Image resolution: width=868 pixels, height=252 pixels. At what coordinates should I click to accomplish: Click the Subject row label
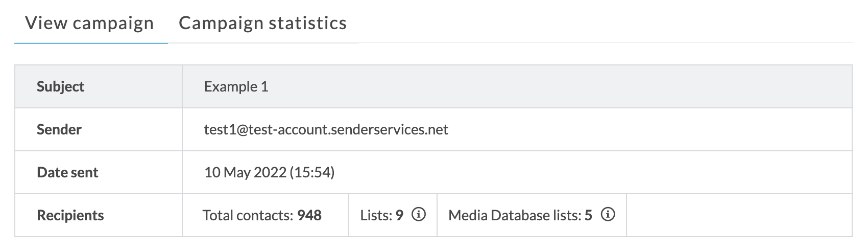(x=60, y=86)
